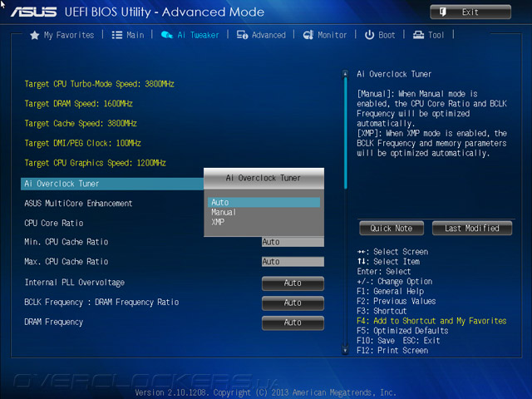Click the Monitor gauge icon

[308, 35]
